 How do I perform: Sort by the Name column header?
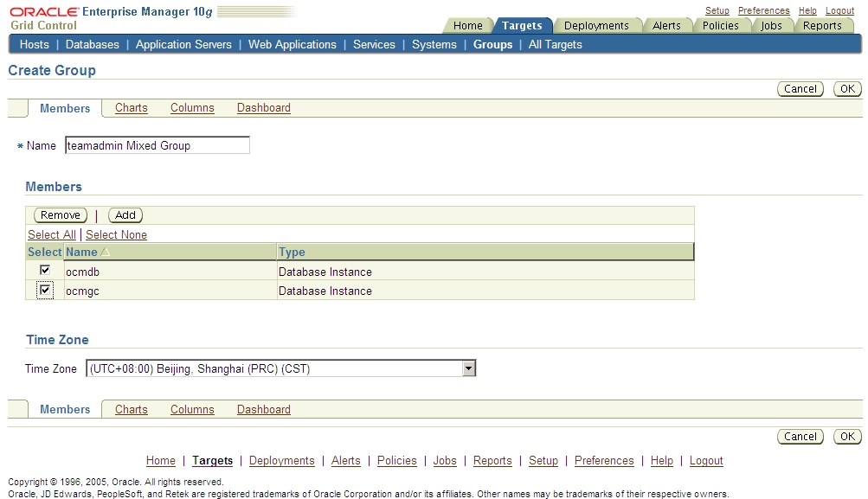coord(81,253)
